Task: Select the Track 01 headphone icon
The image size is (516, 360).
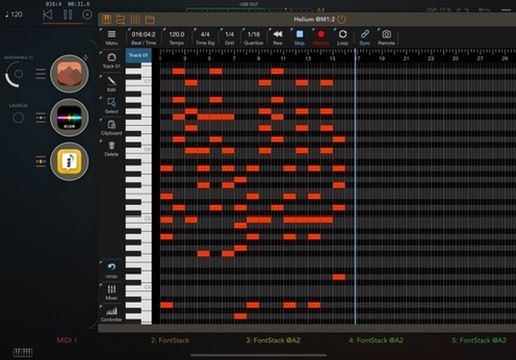Action: point(111,60)
